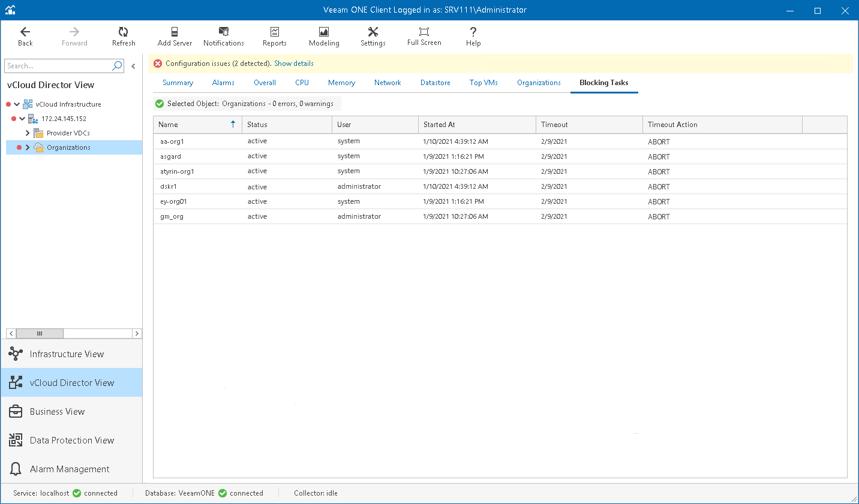859x504 pixels.
Task: Select the aa-org1 row
Action: 500,141
